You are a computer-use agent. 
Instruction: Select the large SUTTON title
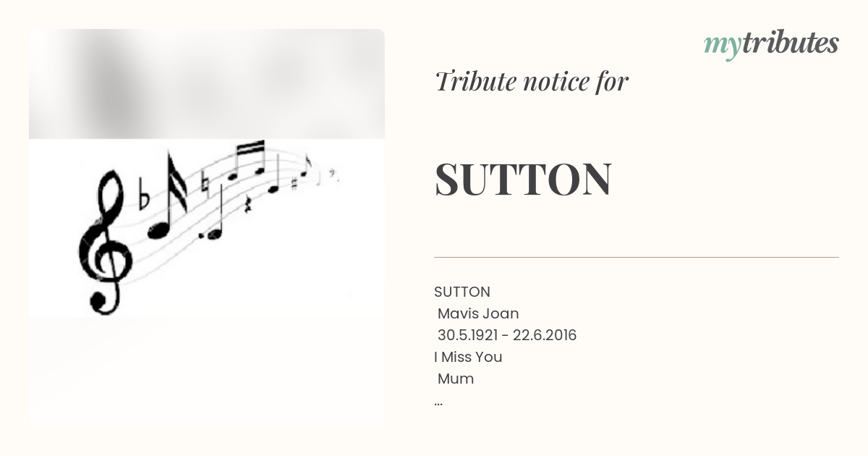click(x=523, y=180)
